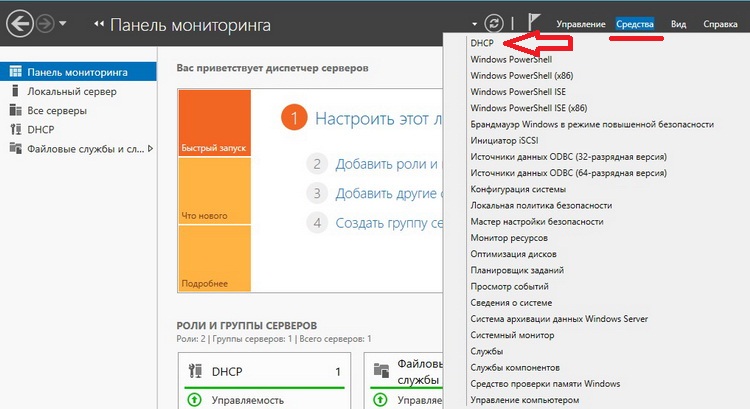This screenshot has height=409, width=750.
Task: Expand Файловые службы submenu arrow
Action: coord(150,149)
